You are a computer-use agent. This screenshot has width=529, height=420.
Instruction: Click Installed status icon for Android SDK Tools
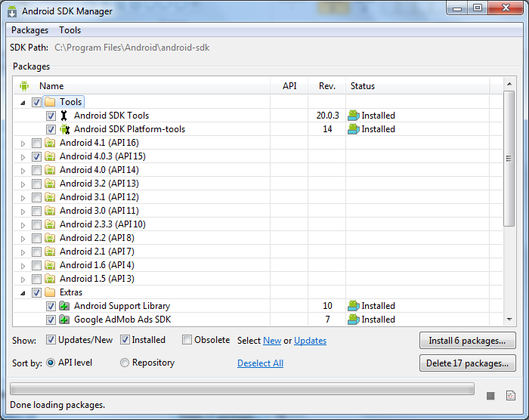353,116
